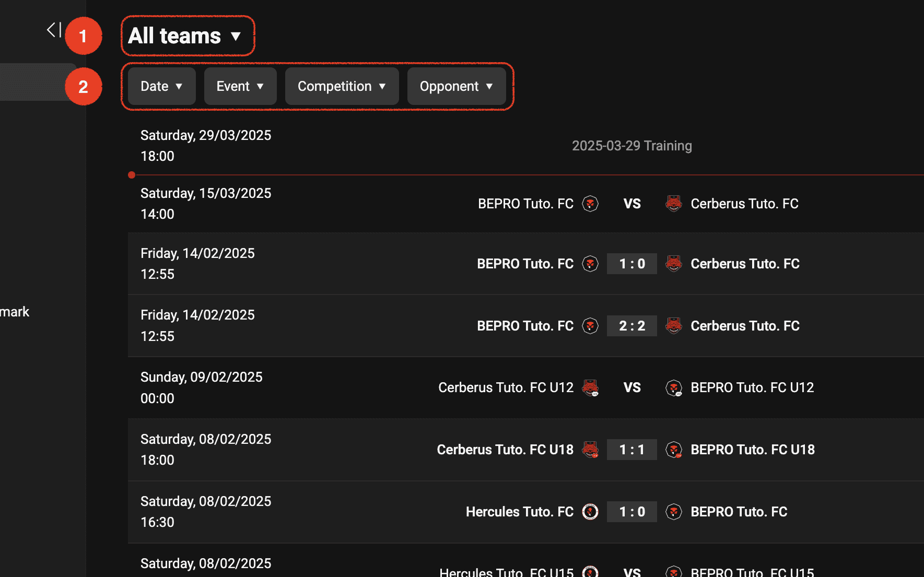Image resolution: width=924 pixels, height=577 pixels.
Task: Click the Saturday, 29/03/2025 date
Action: pyautogui.click(x=206, y=135)
